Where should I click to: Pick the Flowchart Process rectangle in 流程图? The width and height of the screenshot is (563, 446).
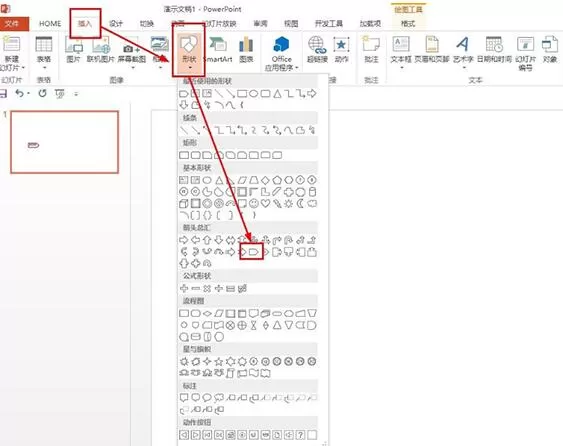[x=184, y=313]
